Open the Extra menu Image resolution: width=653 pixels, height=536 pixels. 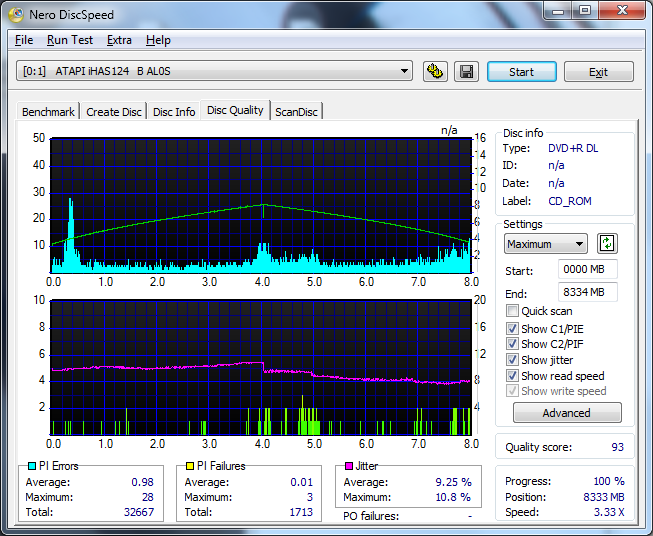click(x=119, y=40)
